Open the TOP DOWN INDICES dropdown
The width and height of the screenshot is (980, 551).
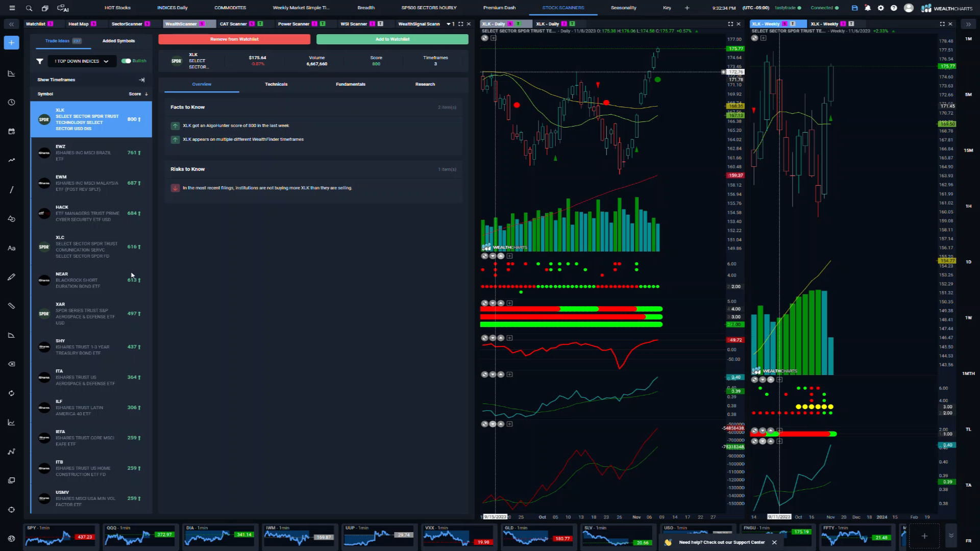tap(82, 61)
